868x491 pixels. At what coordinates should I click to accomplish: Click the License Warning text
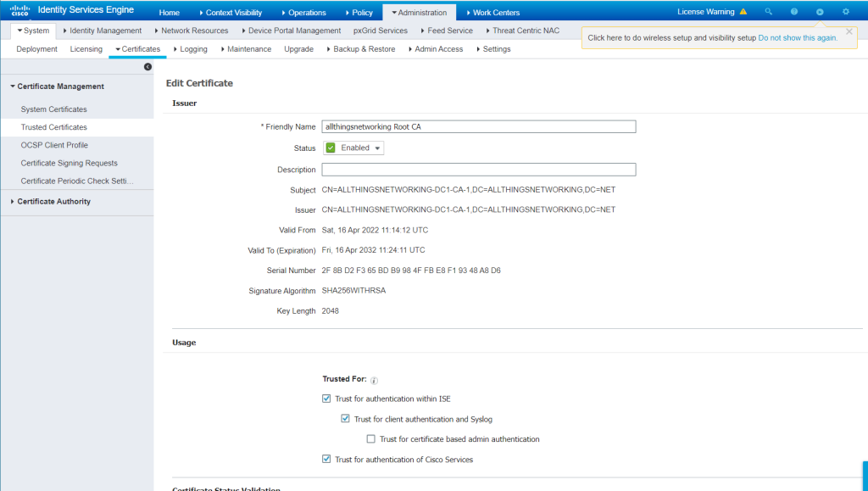click(706, 12)
